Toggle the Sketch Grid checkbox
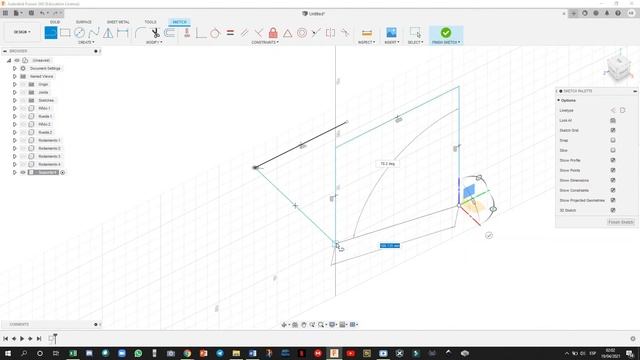This screenshot has width=640, height=360. 613,130
